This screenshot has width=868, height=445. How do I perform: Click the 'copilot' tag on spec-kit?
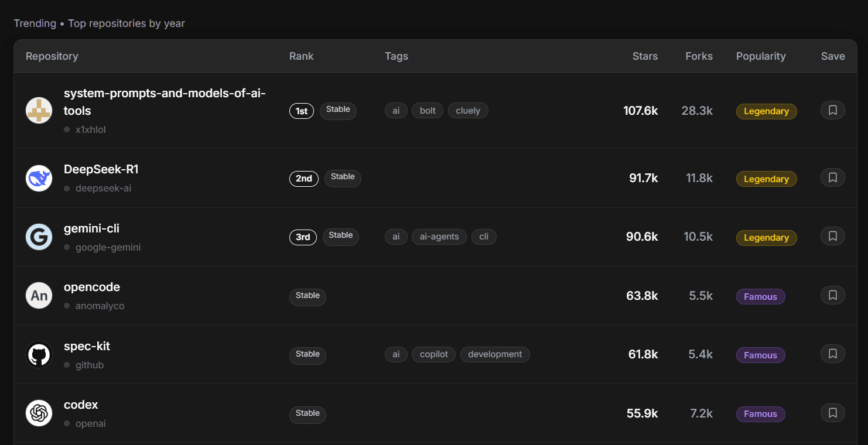433,354
